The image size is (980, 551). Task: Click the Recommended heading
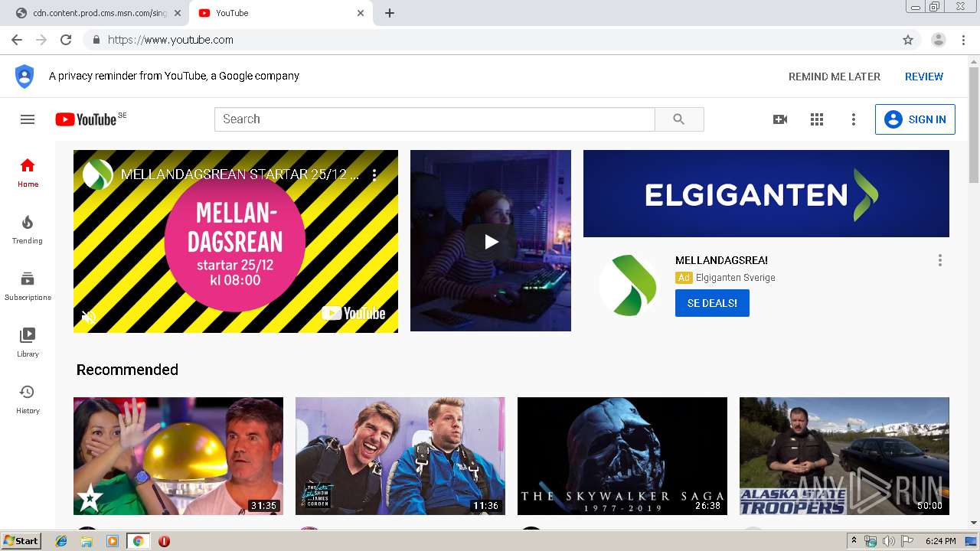(127, 370)
